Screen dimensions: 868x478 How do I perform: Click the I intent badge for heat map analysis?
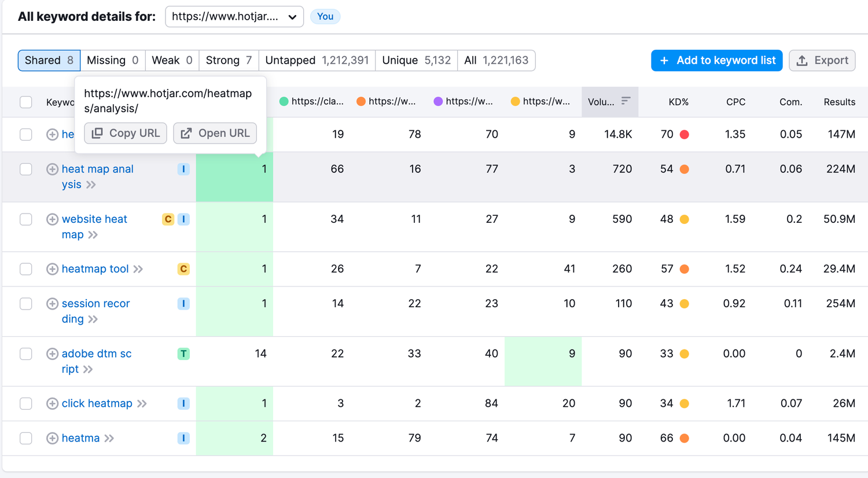[183, 169]
